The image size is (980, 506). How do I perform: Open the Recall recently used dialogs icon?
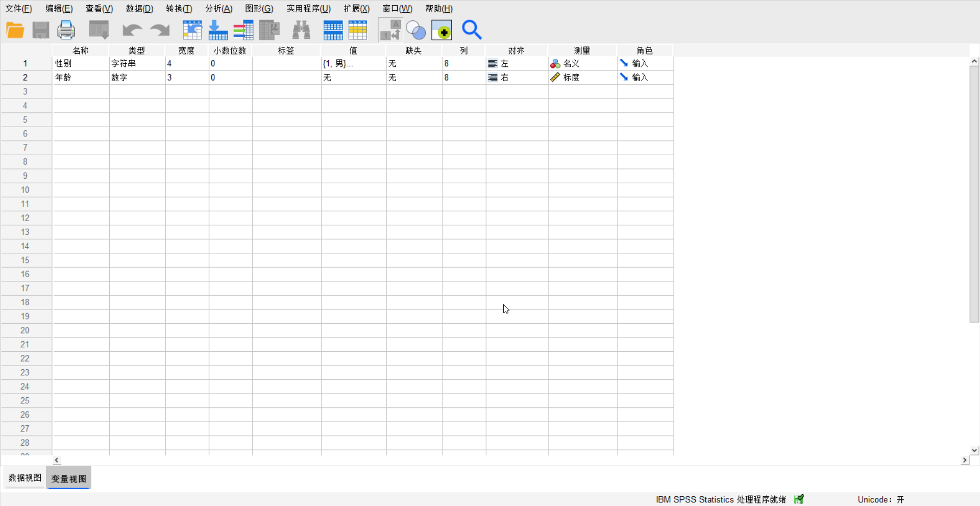point(99,30)
